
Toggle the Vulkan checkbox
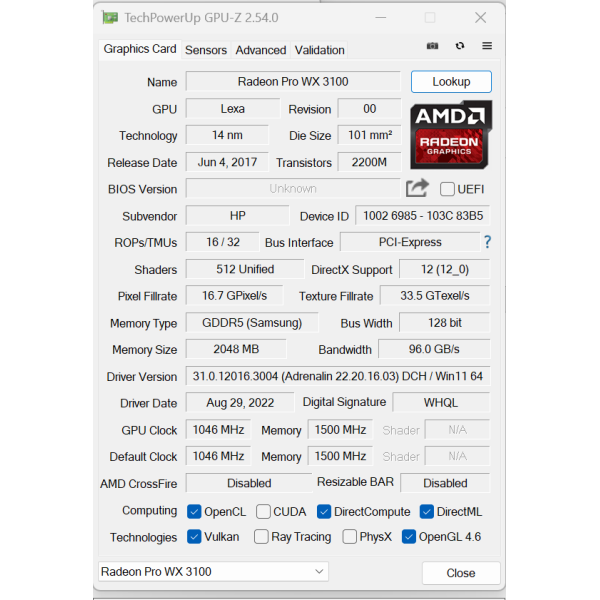coord(194,536)
